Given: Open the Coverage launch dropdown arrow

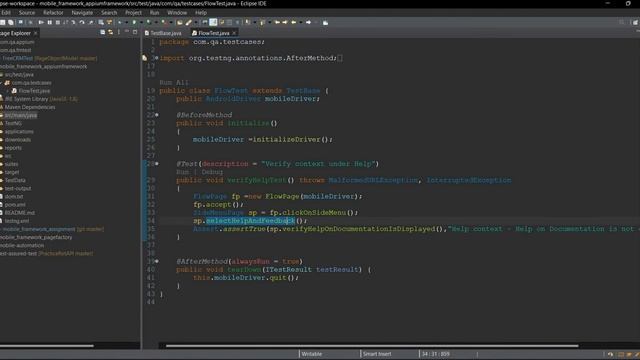Looking at the screenshot, I should tap(156, 22).
